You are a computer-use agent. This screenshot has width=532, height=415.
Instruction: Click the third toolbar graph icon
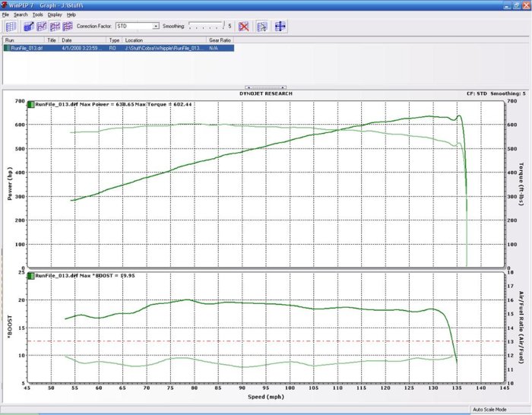42,26
